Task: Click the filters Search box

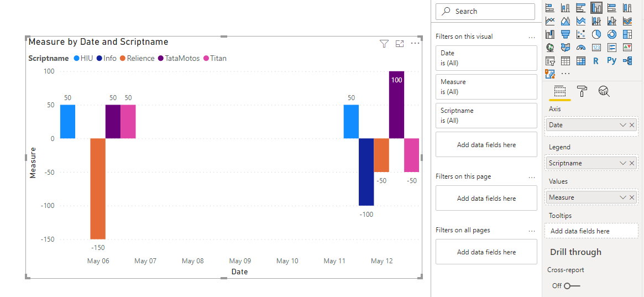Action: (485, 12)
